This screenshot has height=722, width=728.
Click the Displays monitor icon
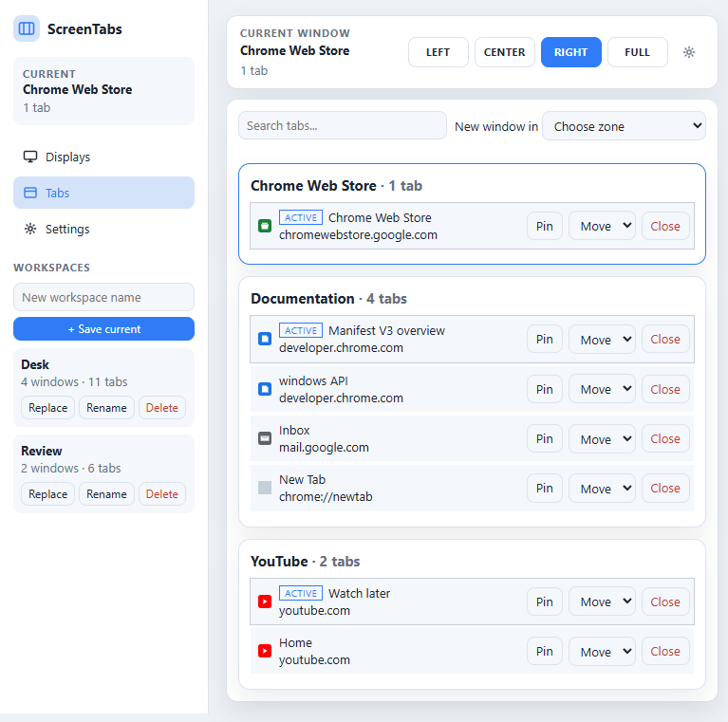pyautogui.click(x=30, y=157)
